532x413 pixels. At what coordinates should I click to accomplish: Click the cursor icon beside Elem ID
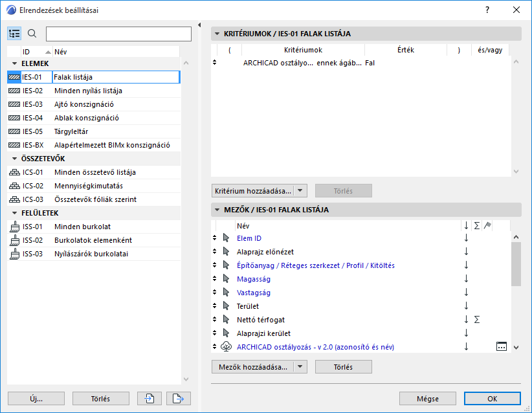click(x=226, y=238)
